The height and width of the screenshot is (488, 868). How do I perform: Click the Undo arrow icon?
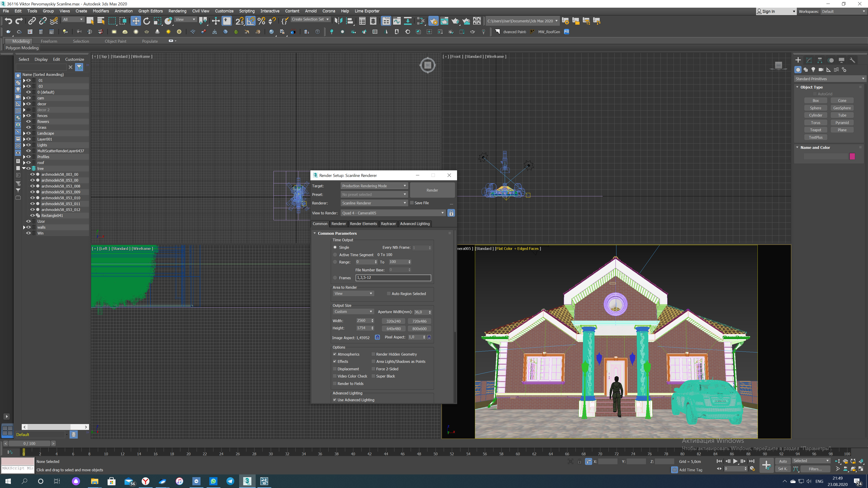click(x=8, y=21)
